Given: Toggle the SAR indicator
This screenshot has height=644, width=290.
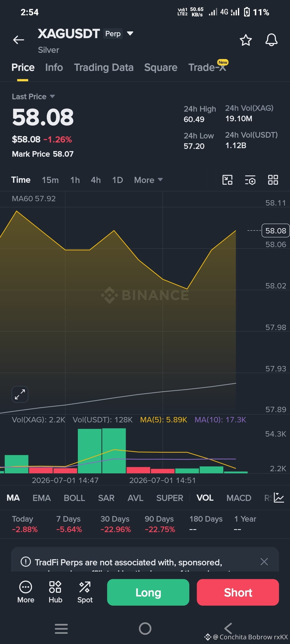Looking at the screenshot, I should pos(106,498).
